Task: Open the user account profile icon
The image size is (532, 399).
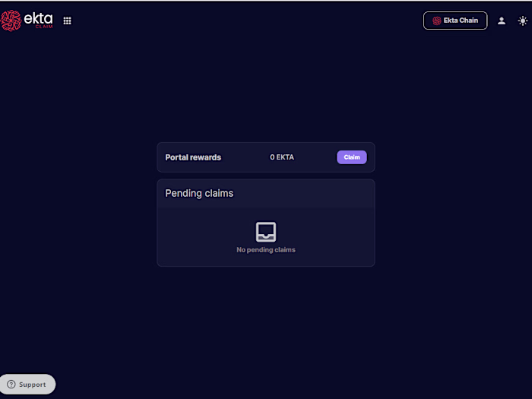Action: tap(501, 21)
